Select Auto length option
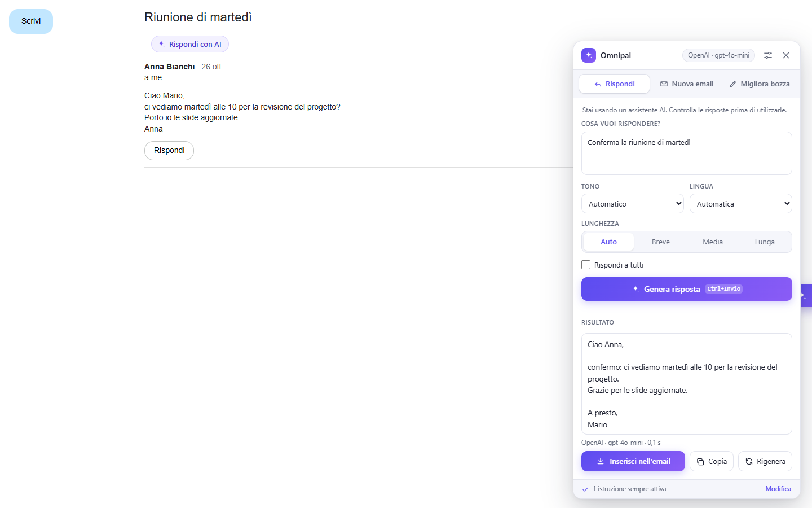812x508 pixels. click(x=608, y=242)
